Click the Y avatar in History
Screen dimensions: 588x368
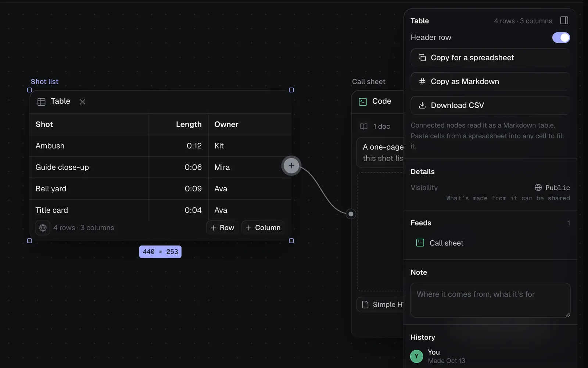pyautogui.click(x=416, y=356)
